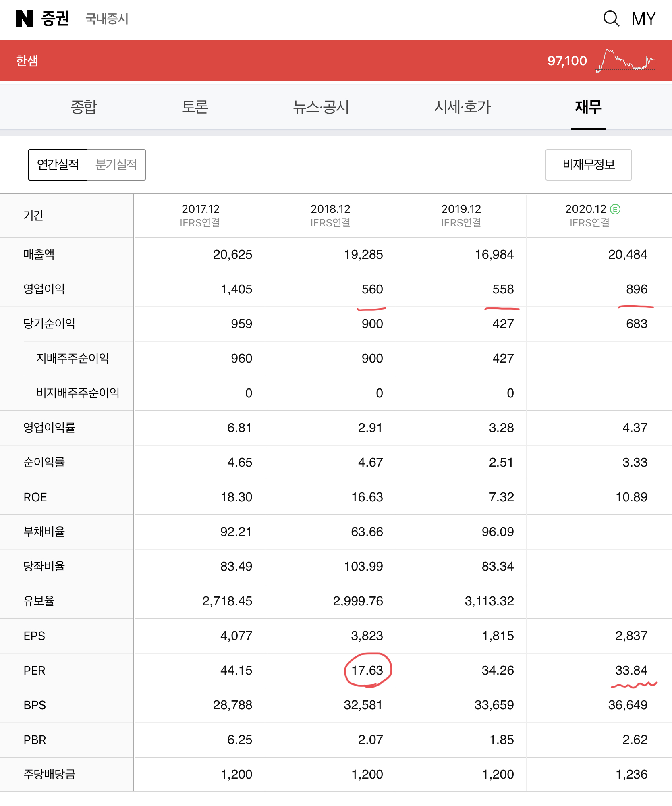Tap the 순이익률 row label

[x=44, y=462]
